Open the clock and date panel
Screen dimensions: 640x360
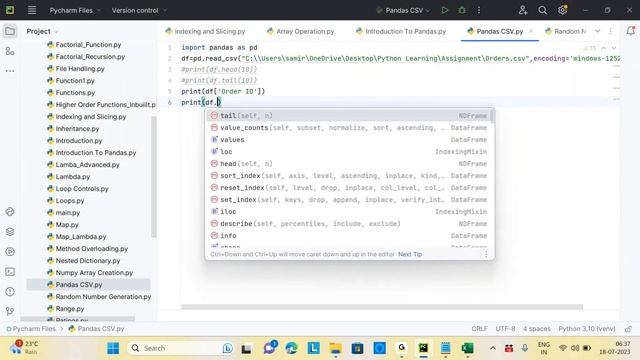615,348
